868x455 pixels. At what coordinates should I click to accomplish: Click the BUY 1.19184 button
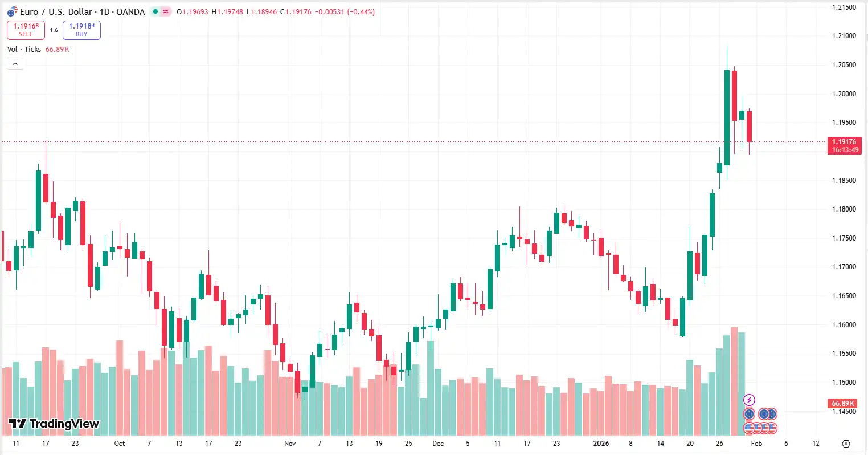point(81,30)
